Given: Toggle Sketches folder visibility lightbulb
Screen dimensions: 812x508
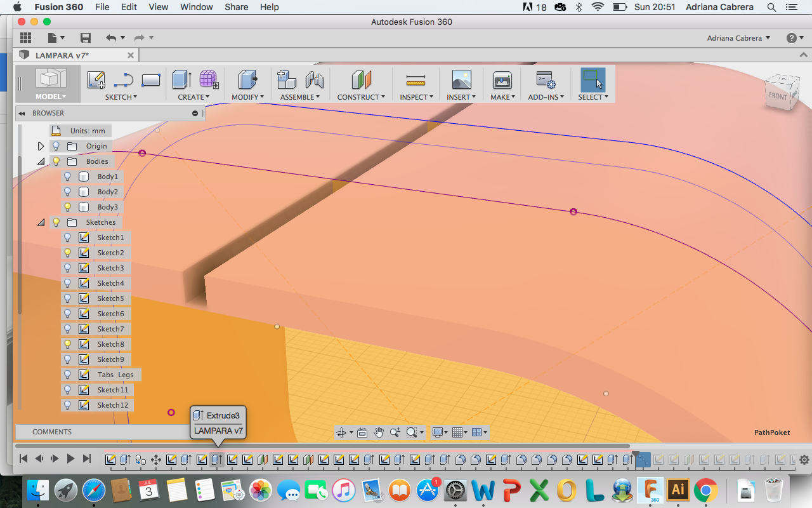Looking at the screenshot, I should (x=56, y=222).
